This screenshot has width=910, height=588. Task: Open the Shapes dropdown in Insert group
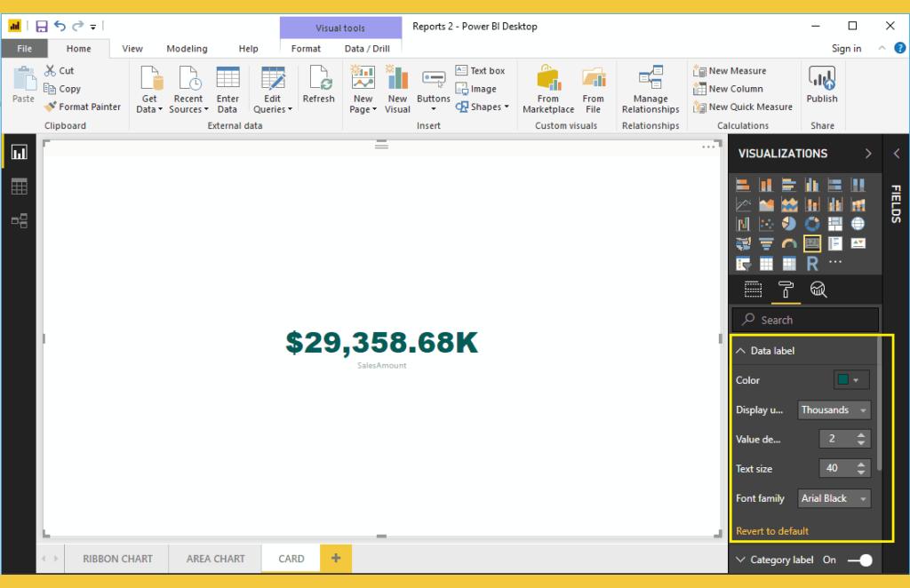pos(482,107)
